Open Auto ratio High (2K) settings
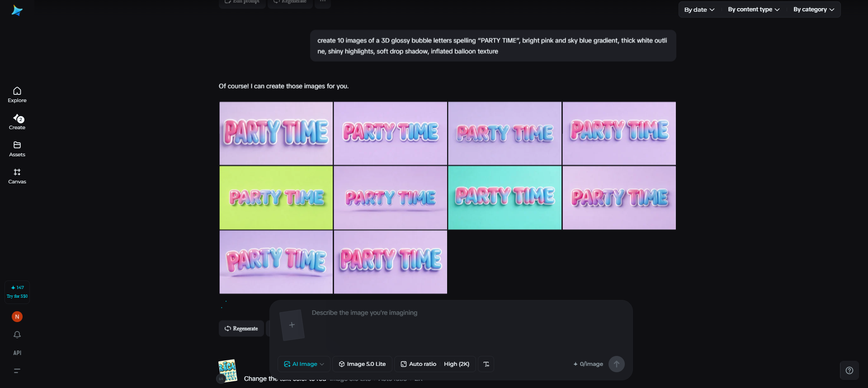The image size is (868, 388). click(435, 364)
